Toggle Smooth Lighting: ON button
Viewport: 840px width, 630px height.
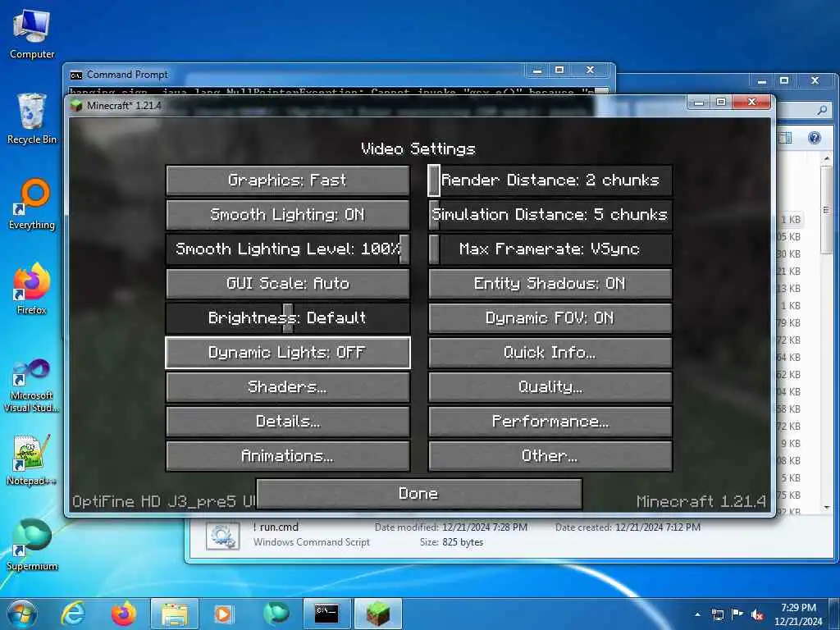click(288, 215)
